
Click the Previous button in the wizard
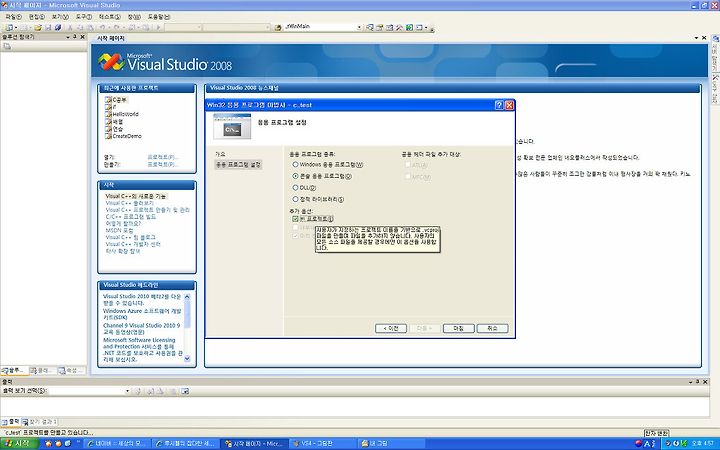[x=391, y=328]
